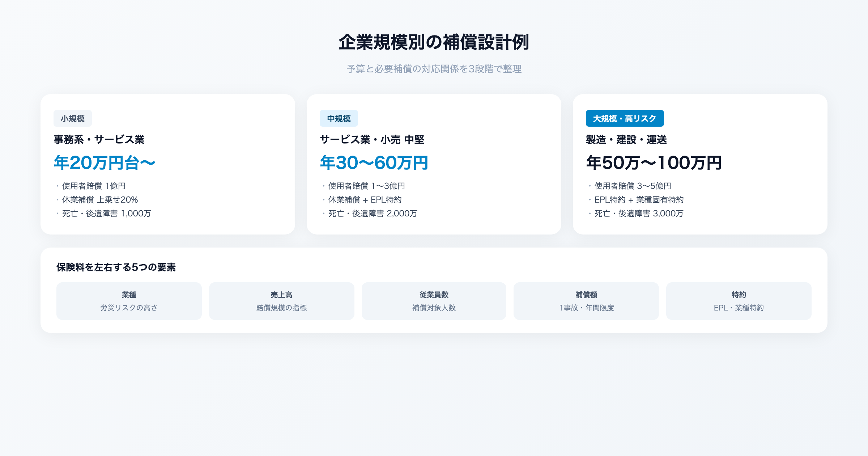Click the item 使用者賠償 3〜5億円
Screen dimensions: 868x456
tap(633, 186)
